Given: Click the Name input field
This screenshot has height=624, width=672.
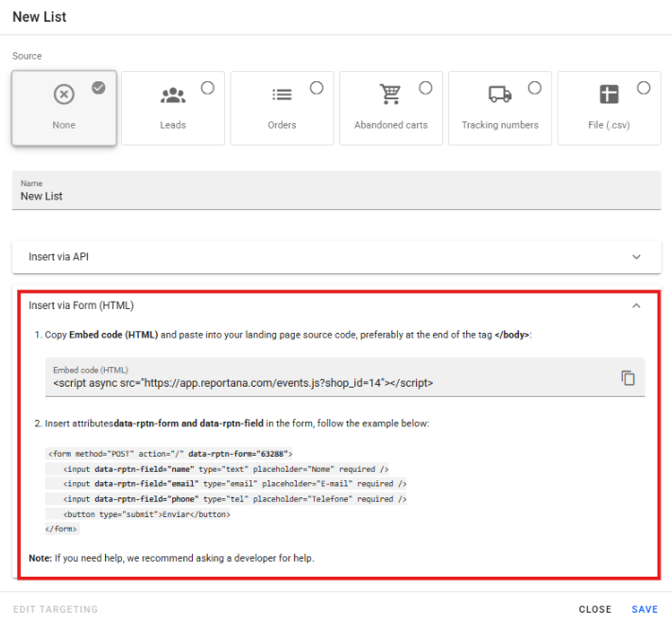Looking at the screenshot, I should coord(336,196).
